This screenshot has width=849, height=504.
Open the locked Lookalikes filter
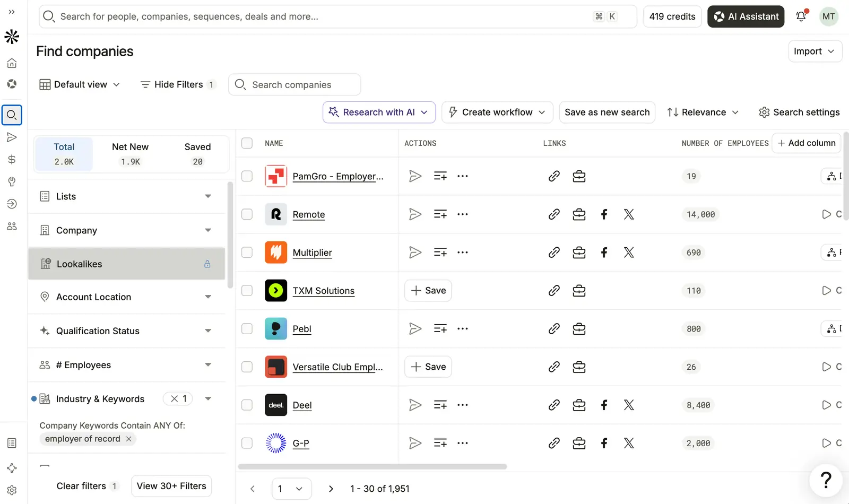(x=126, y=264)
